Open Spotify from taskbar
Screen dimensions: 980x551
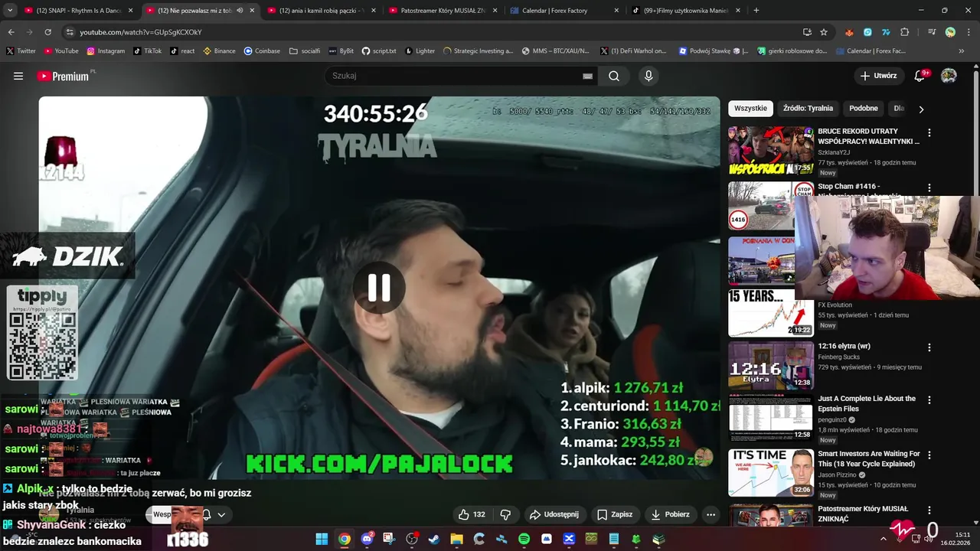524,539
